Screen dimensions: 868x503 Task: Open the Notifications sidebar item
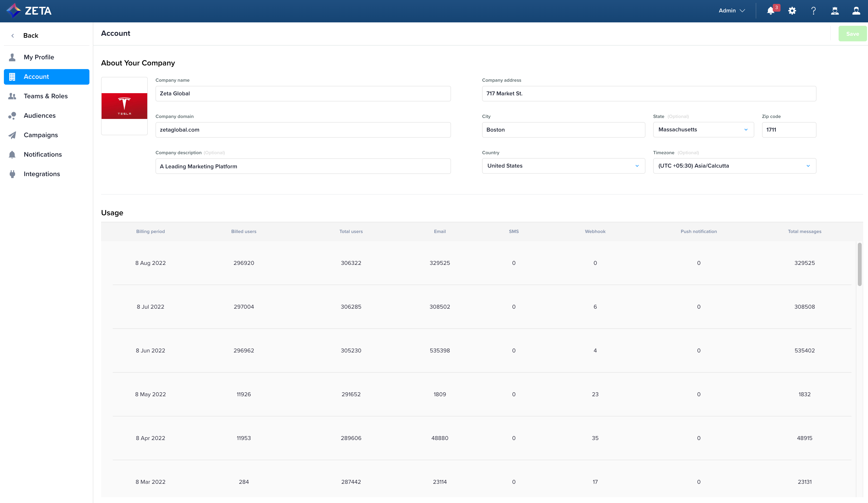coord(43,154)
